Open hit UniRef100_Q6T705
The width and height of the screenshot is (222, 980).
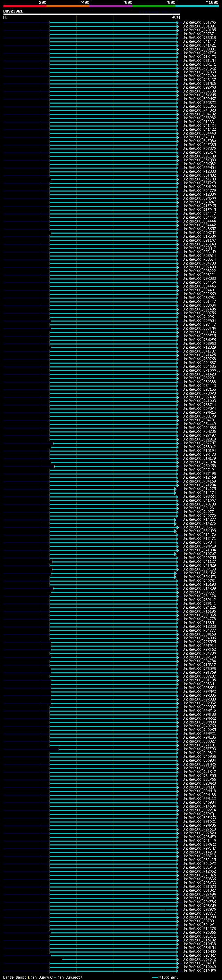tap(199, 23)
